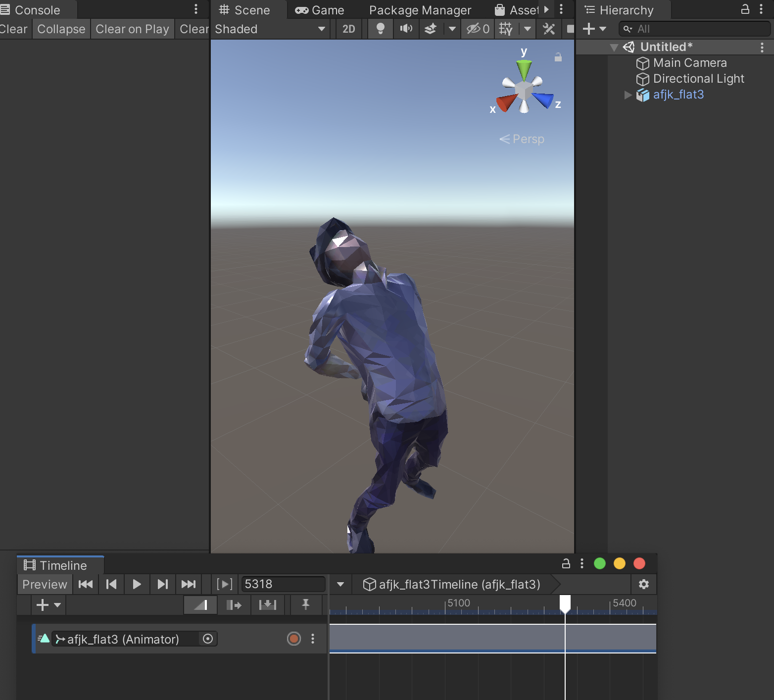This screenshot has width=774, height=700.
Task: Open Timeline settings gear icon
Action: [643, 584]
